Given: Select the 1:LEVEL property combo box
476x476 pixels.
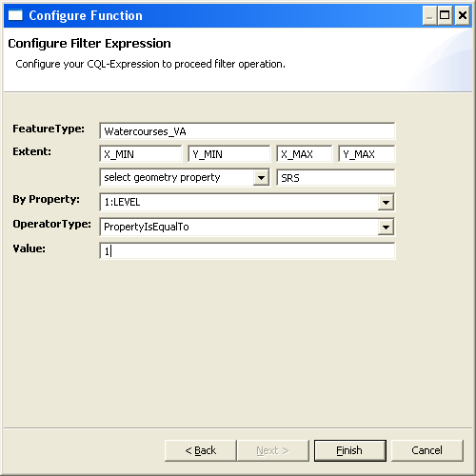Looking at the screenshot, I should point(247,202).
